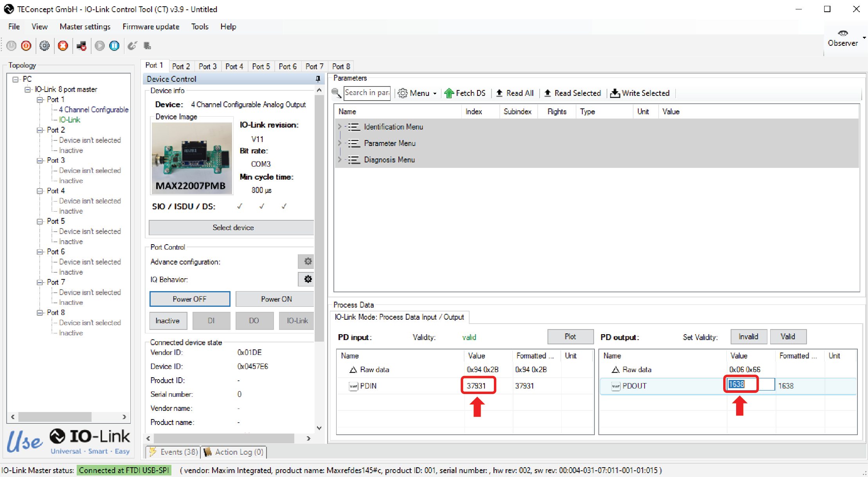Click the Plot button
The image size is (868, 477).
pos(570,337)
